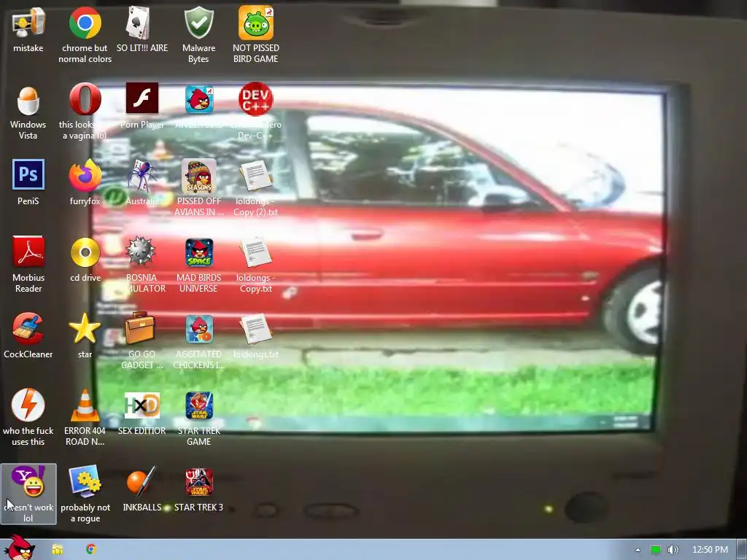Select the 'loldongs - Copy.txt' file
Viewport: 747px width, 560px height.
pos(256,252)
